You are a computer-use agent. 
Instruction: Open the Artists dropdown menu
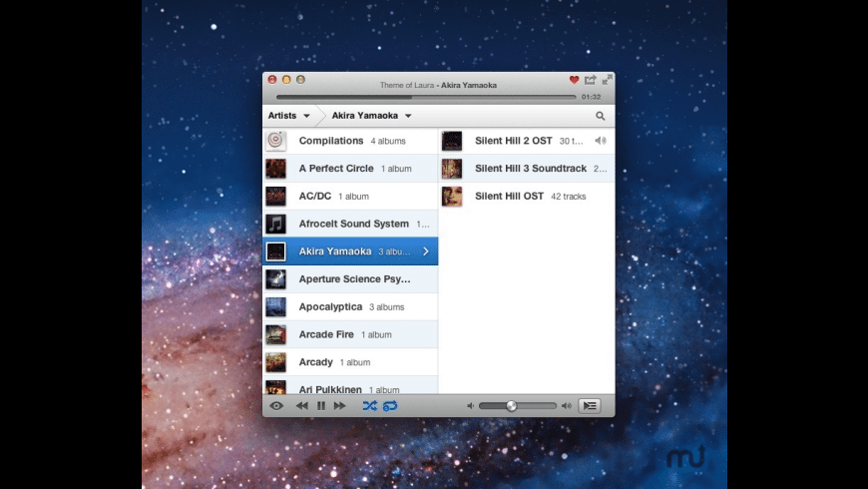(289, 116)
